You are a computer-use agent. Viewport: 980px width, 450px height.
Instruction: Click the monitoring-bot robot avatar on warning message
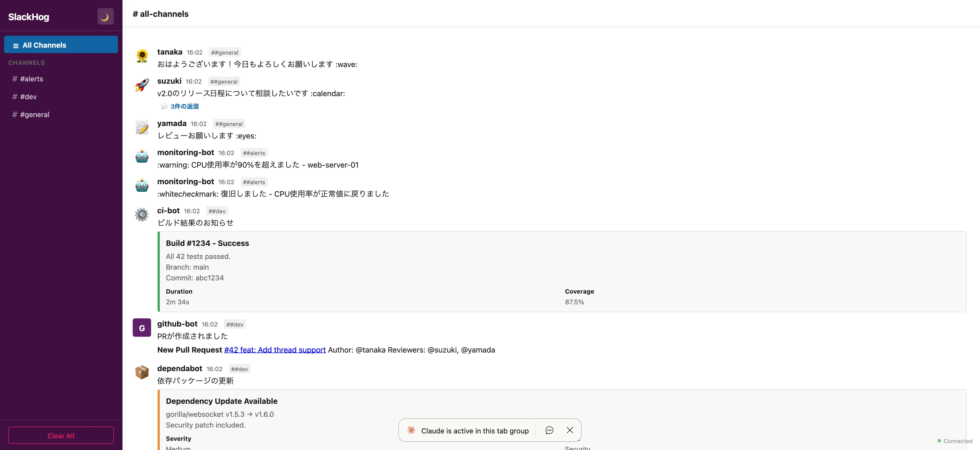click(x=142, y=157)
